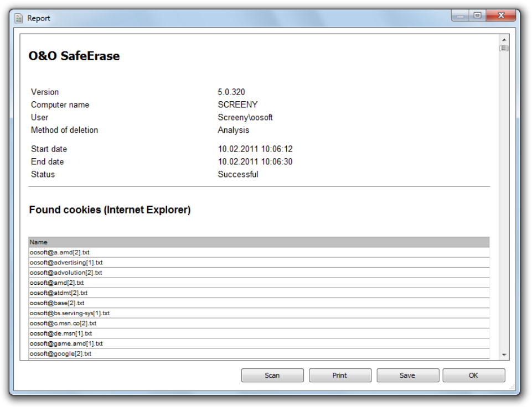Viewport: 532px width, 407px height.
Task: Select the oosoft@advolution[2].txt row
Action: coord(259,273)
